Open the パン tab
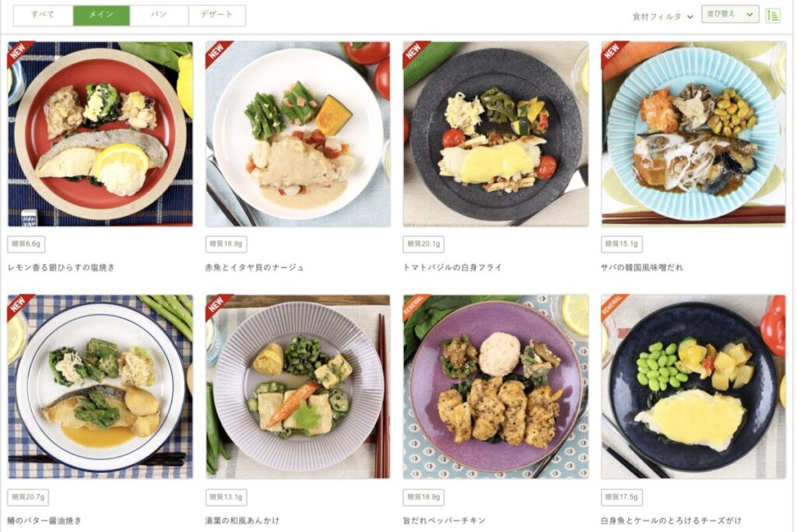 [159, 16]
